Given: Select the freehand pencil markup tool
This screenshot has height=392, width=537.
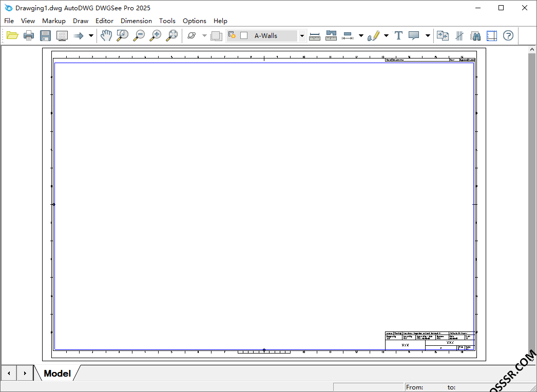Looking at the screenshot, I should pyautogui.click(x=374, y=35).
